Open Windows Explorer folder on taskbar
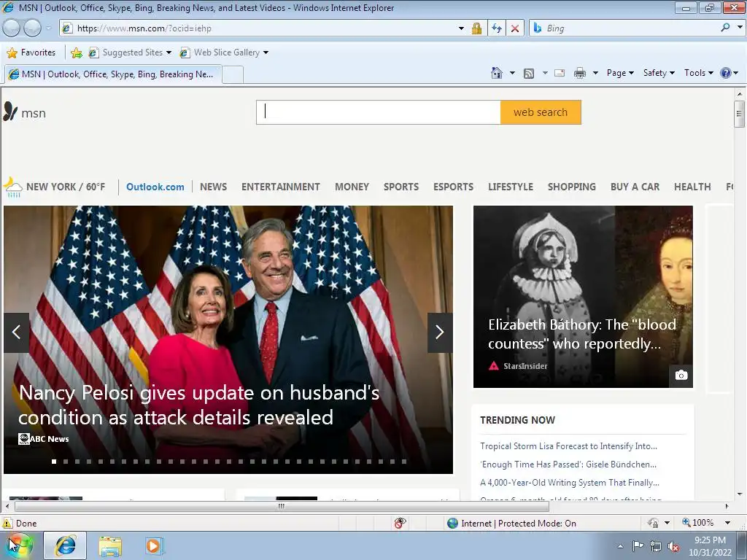The width and height of the screenshot is (747, 560). 110,545
